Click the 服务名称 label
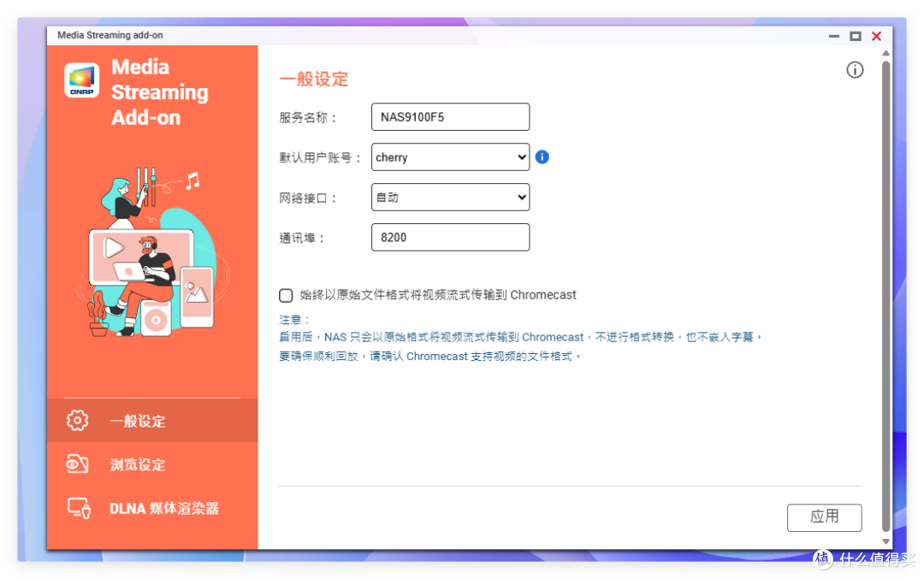 pyautogui.click(x=307, y=118)
